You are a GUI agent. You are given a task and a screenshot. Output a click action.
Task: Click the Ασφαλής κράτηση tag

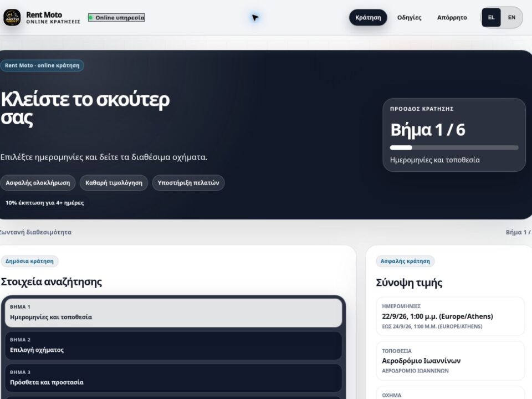(x=405, y=261)
